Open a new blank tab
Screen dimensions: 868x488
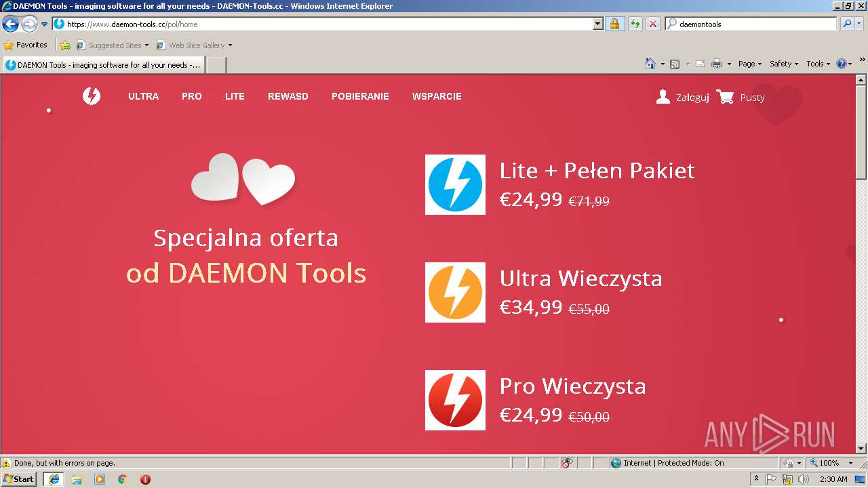click(216, 65)
